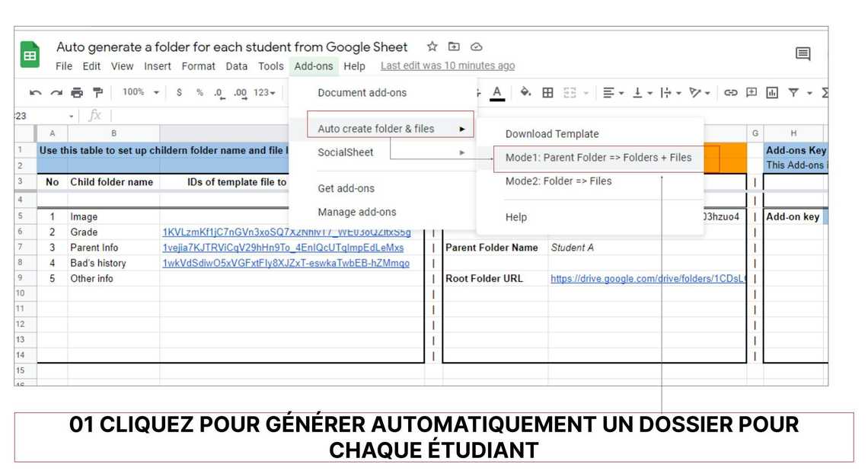Open the zoom 100% dropdown
Viewport: 868px width, 474px height.
[140, 93]
